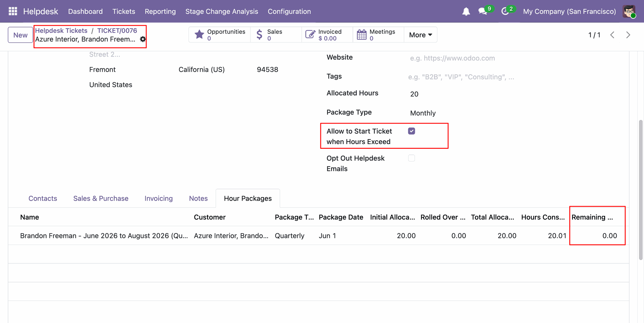This screenshot has height=323, width=644.
Task: Sort by the Customer column header
Action: [210, 217]
